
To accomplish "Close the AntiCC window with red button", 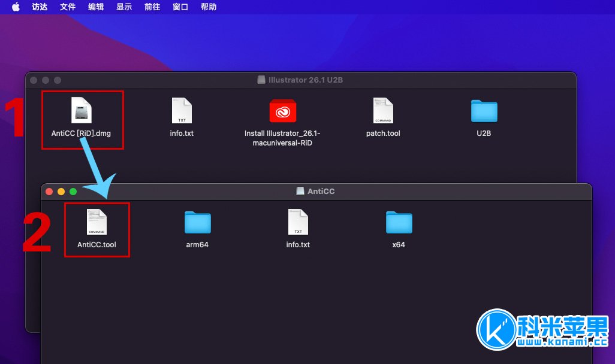I will click(49, 191).
